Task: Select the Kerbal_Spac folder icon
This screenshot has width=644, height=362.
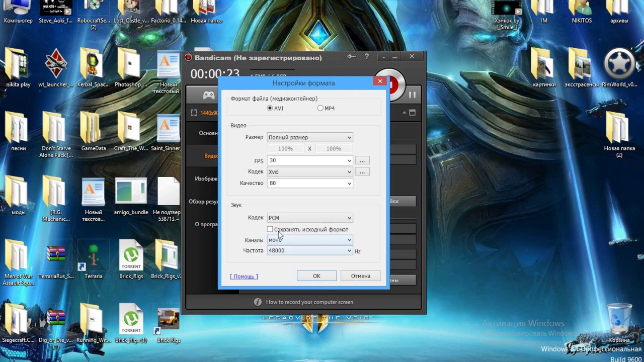Action: pyautogui.click(x=93, y=68)
